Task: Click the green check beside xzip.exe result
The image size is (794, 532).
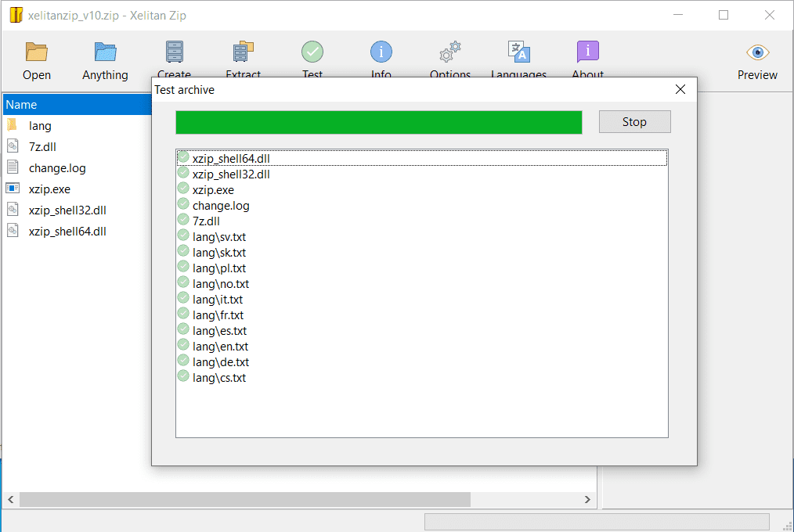Action: (183, 188)
